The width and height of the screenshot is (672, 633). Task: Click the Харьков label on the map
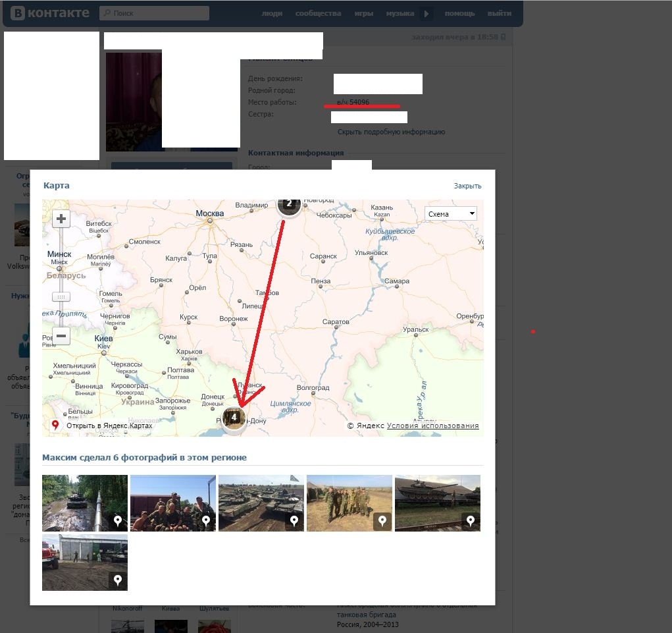click(189, 352)
